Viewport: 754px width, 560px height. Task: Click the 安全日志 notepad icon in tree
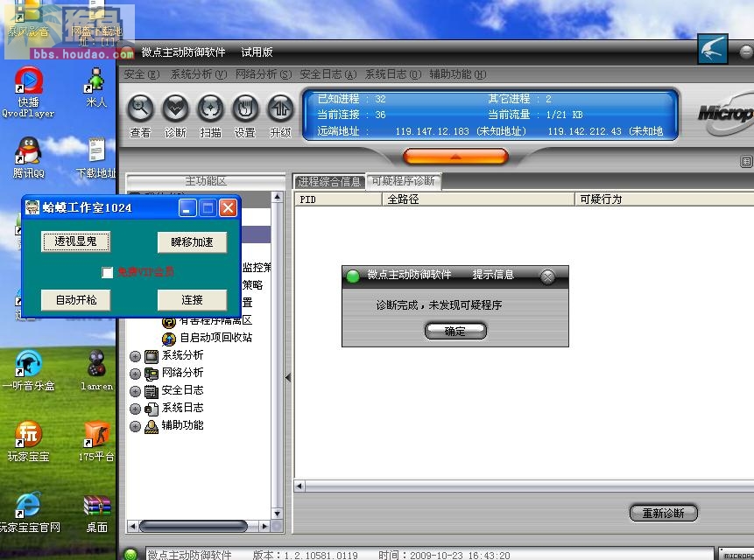pyautogui.click(x=152, y=391)
